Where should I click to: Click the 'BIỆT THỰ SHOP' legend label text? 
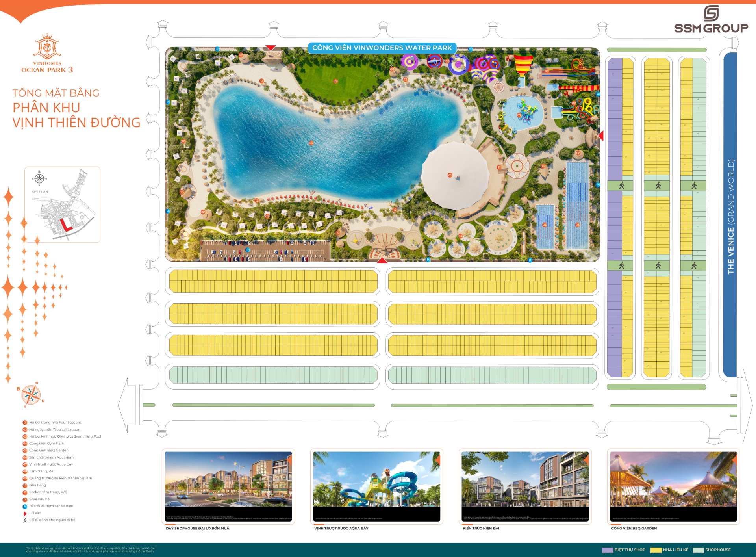[630, 550]
